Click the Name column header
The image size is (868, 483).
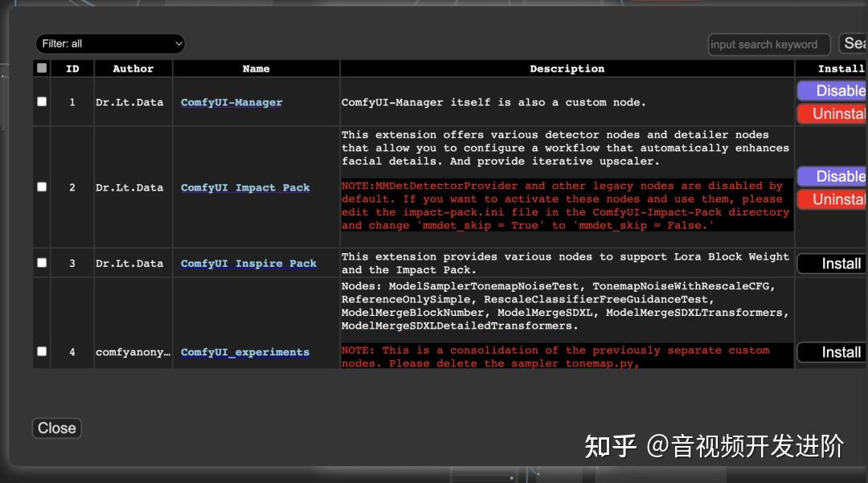point(256,68)
